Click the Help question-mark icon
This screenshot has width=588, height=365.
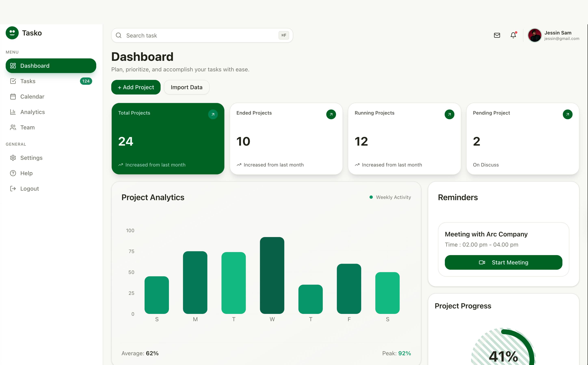[13, 173]
